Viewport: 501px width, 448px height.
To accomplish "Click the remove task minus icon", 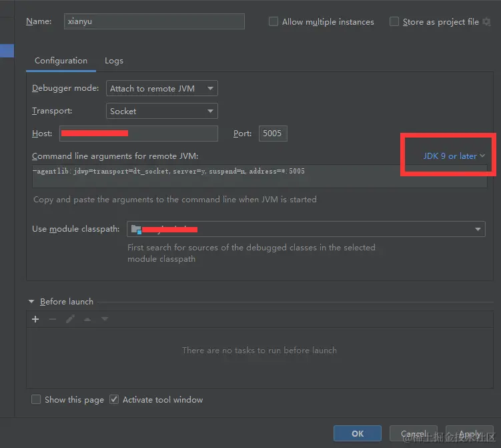I will 53,319.
